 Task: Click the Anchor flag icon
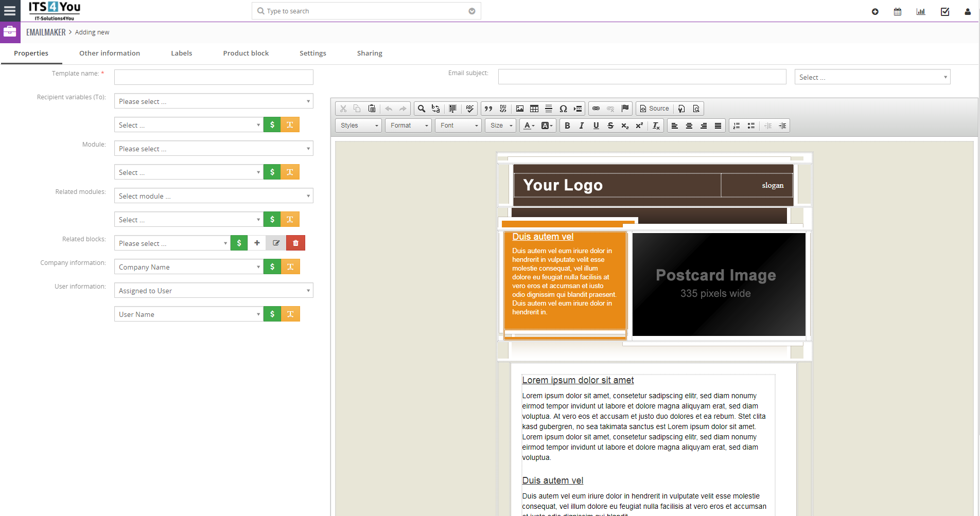(x=625, y=109)
